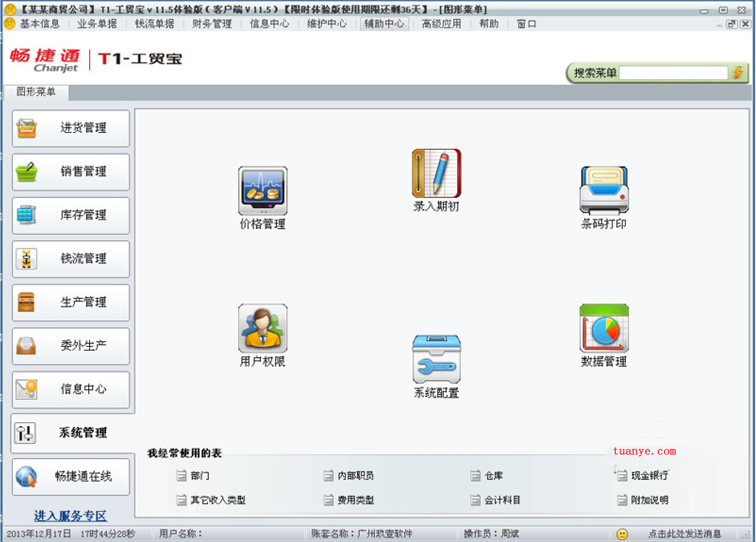The image size is (756, 542).
Task: Select 库存管理 in the sidebar
Action: tap(71, 215)
